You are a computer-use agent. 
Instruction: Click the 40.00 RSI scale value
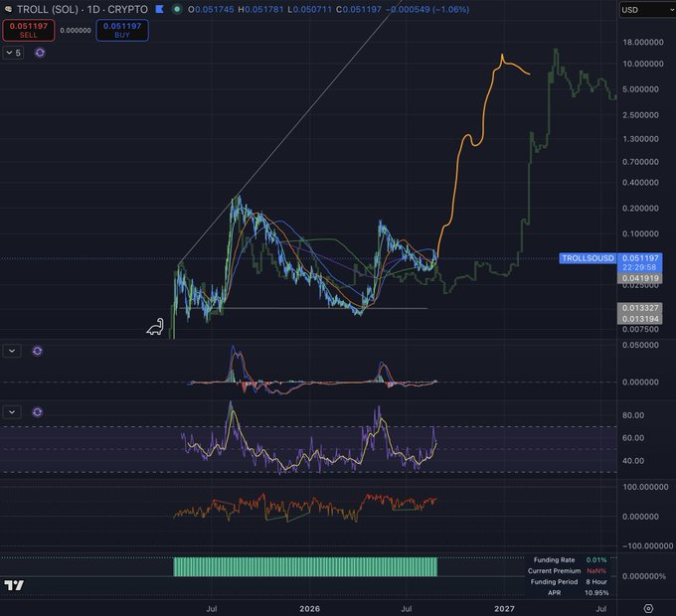tap(633, 461)
